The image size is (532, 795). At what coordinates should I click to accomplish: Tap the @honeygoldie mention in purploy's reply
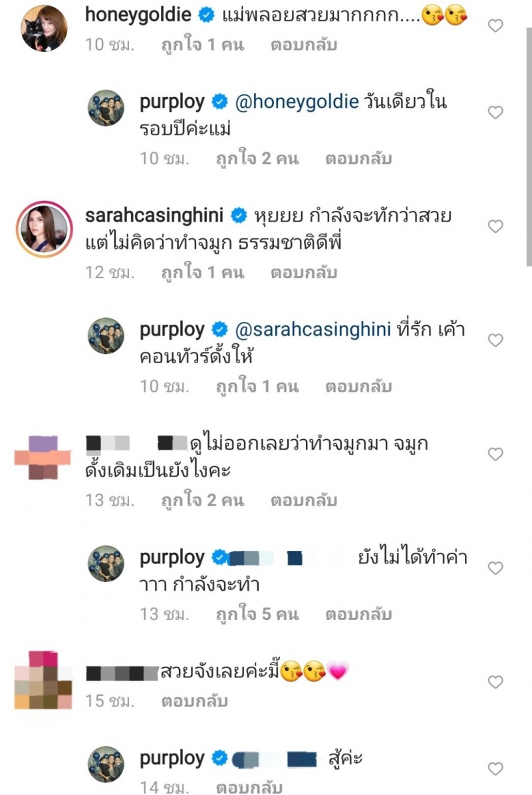pyautogui.click(x=297, y=102)
